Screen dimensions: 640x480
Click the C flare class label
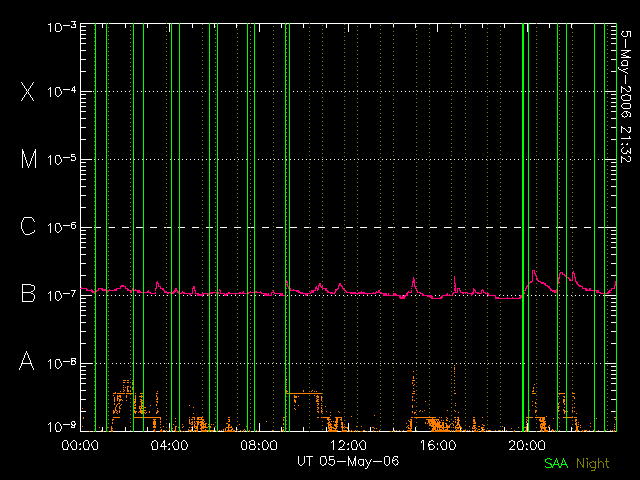[x=28, y=226]
